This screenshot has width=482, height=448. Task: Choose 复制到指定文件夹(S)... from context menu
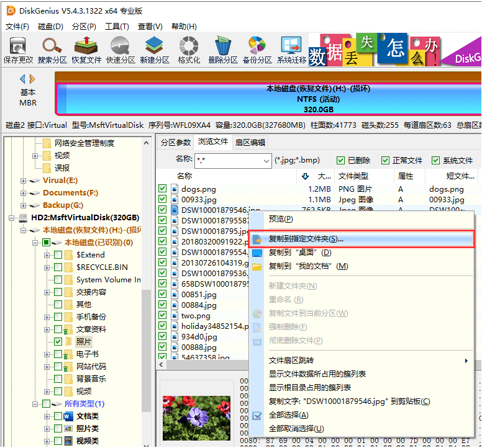click(306, 239)
